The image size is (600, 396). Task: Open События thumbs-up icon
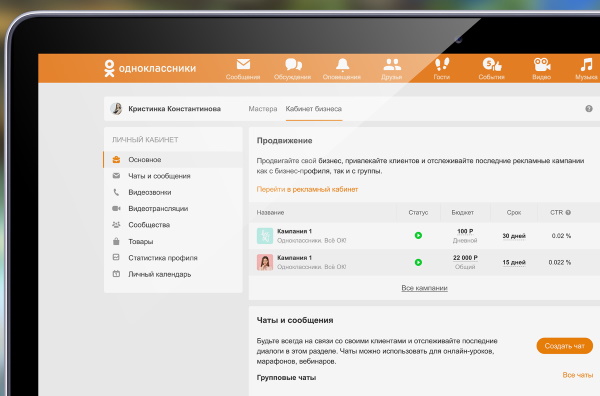pos(492,64)
